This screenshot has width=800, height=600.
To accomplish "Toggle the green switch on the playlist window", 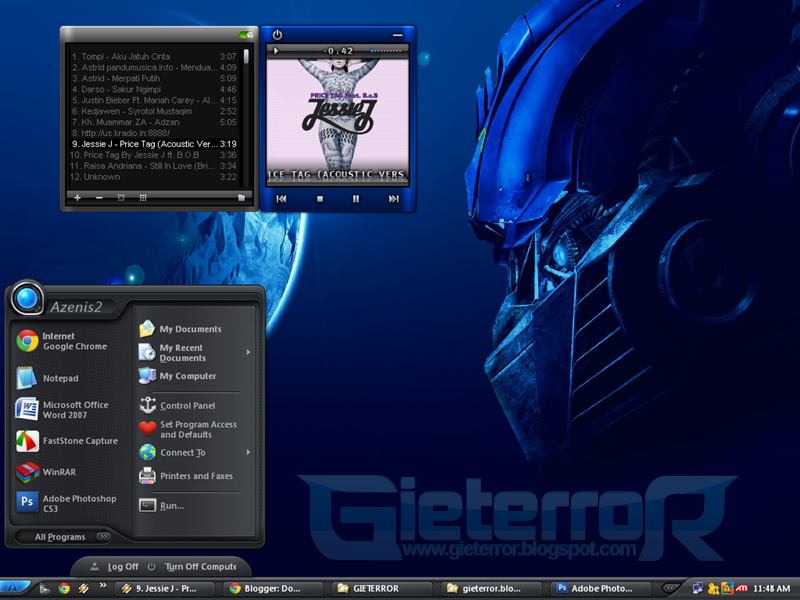I will click(x=246, y=36).
